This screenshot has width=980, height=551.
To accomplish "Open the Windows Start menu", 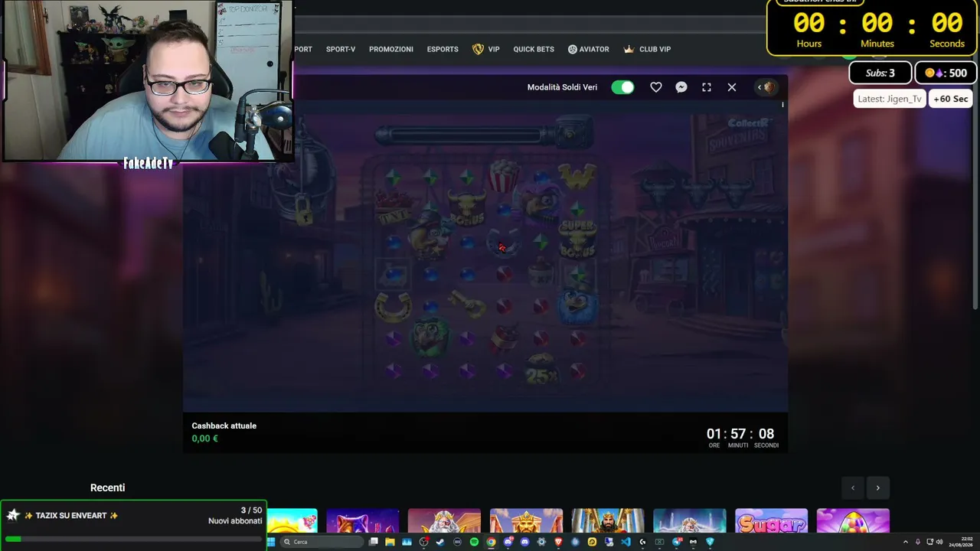I will coord(270,542).
